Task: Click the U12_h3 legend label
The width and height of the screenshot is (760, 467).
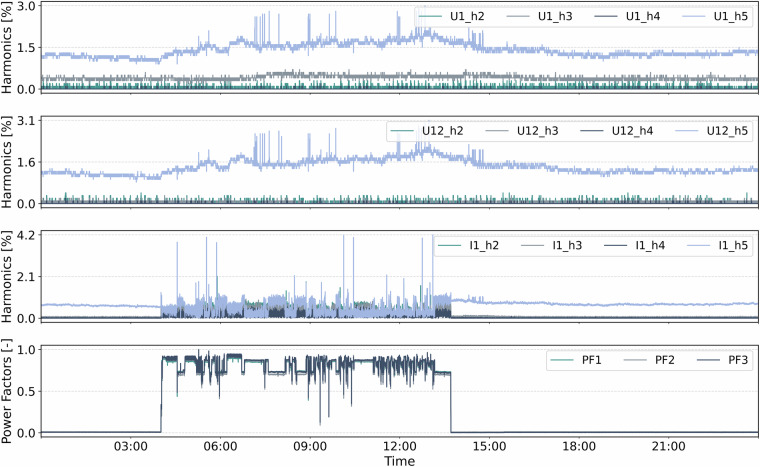Action: click(x=538, y=131)
